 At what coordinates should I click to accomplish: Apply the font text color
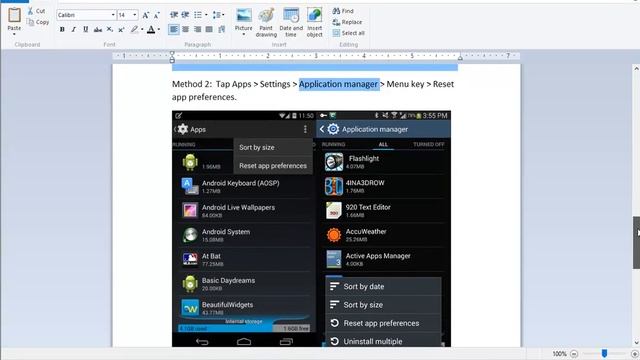coord(151,29)
